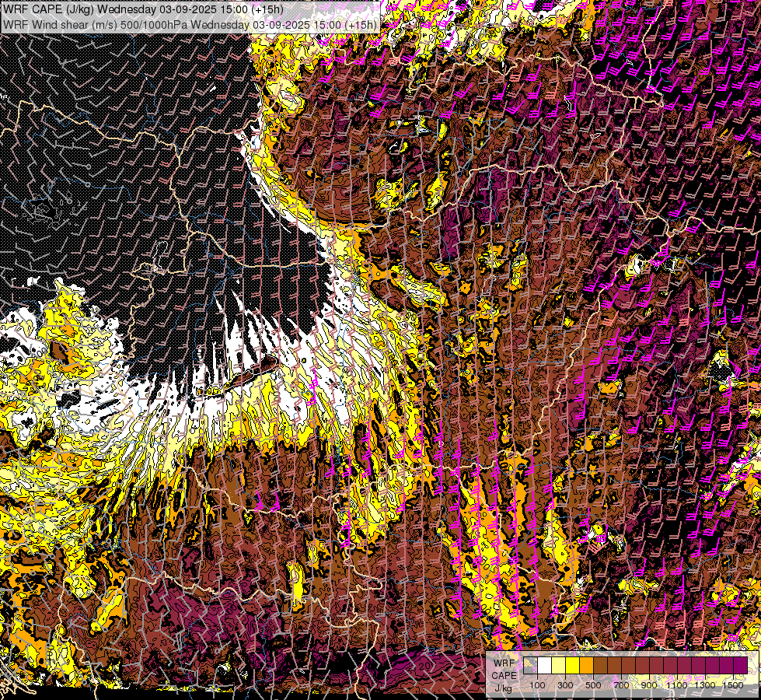The width and height of the screenshot is (761, 700).
Task: Click the 'CAPE' word in the legend
Action: tap(504, 675)
